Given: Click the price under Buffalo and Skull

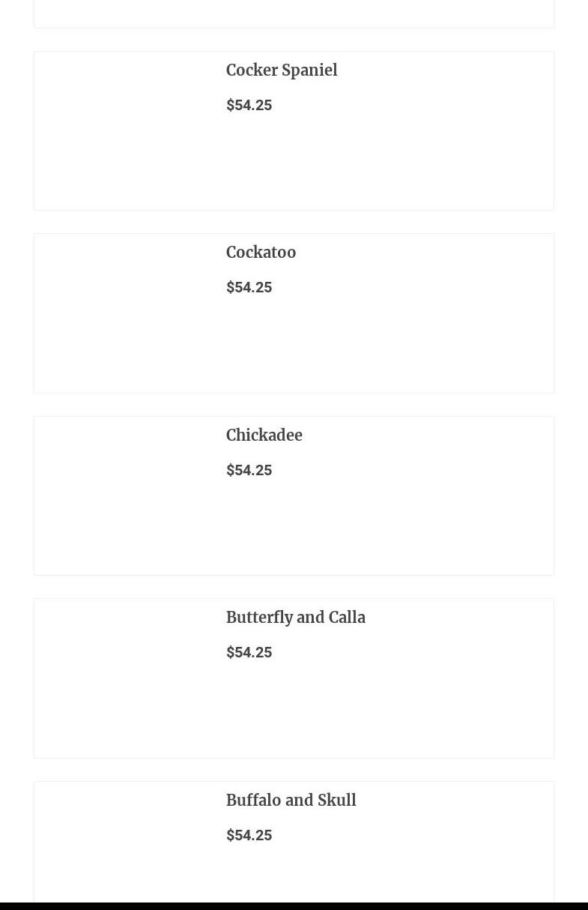Looking at the screenshot, I should 249,835.
